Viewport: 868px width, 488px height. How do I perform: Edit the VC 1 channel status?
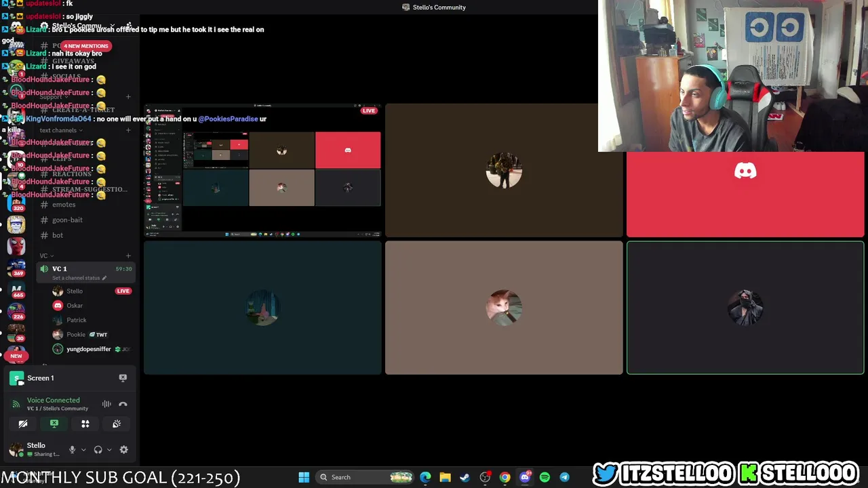point(79,278)
